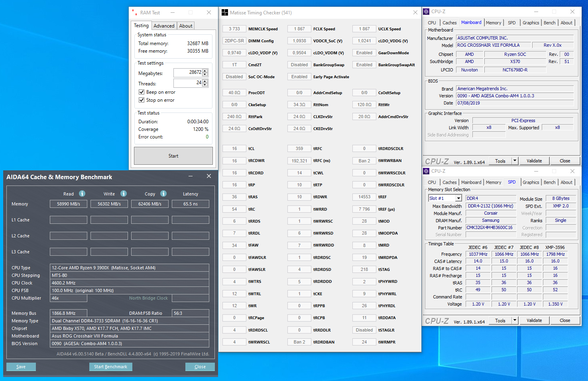Save the AIDA64 benchmark results

[21, 367]
